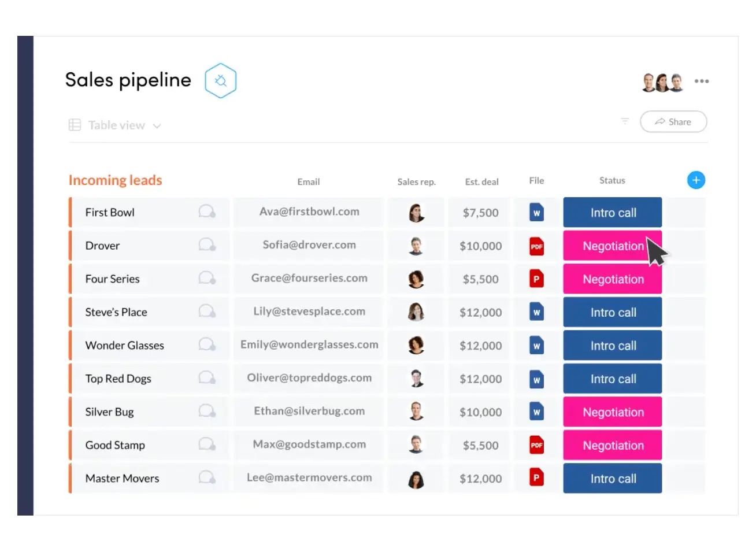Screen dimensions: 756x541
Task: Change the Negotiation status for Drover
Action: (612, 246)
